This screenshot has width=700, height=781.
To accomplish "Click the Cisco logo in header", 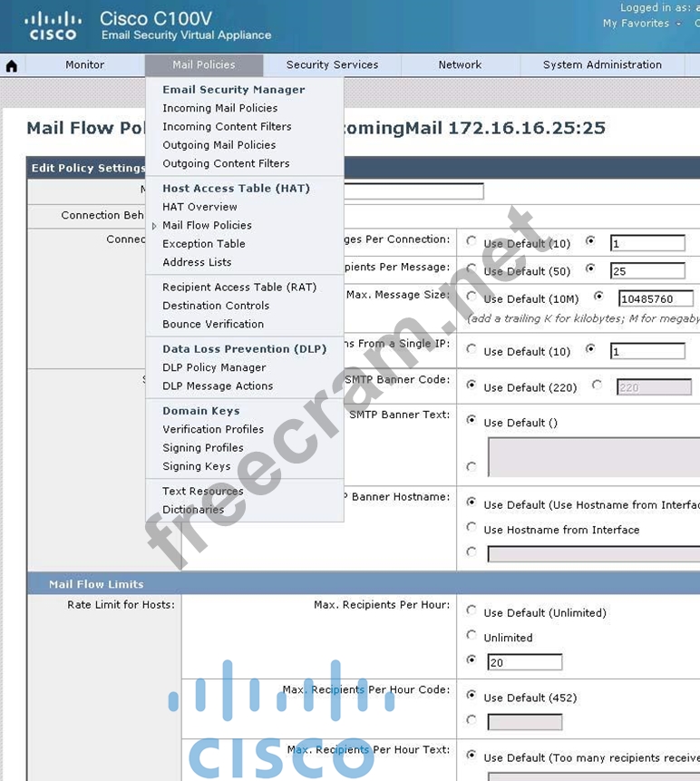I will pyautogui.click(x=53, y=25).
